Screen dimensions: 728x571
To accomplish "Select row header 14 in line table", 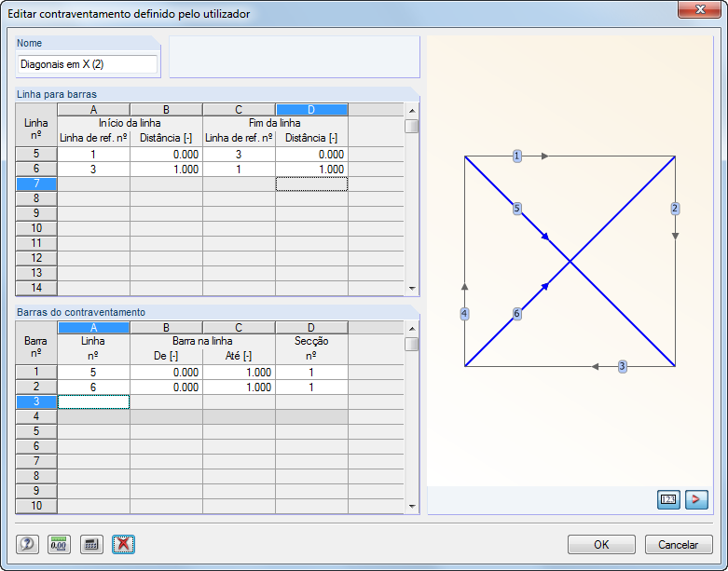I will coord(36,288).
